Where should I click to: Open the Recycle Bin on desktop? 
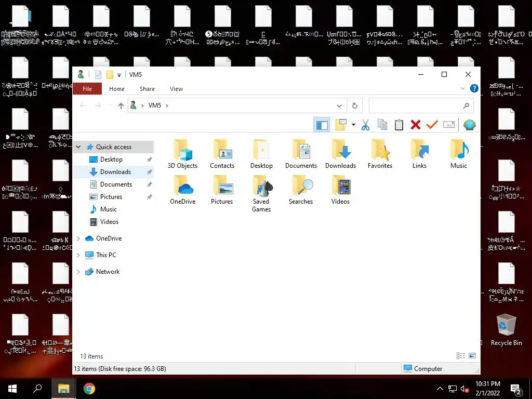point(506,330)
